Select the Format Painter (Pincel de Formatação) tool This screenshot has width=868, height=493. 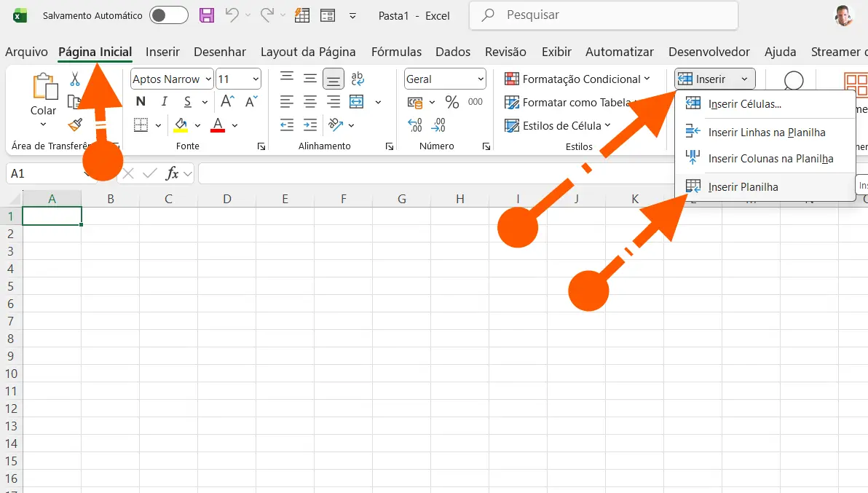[75, 125]
